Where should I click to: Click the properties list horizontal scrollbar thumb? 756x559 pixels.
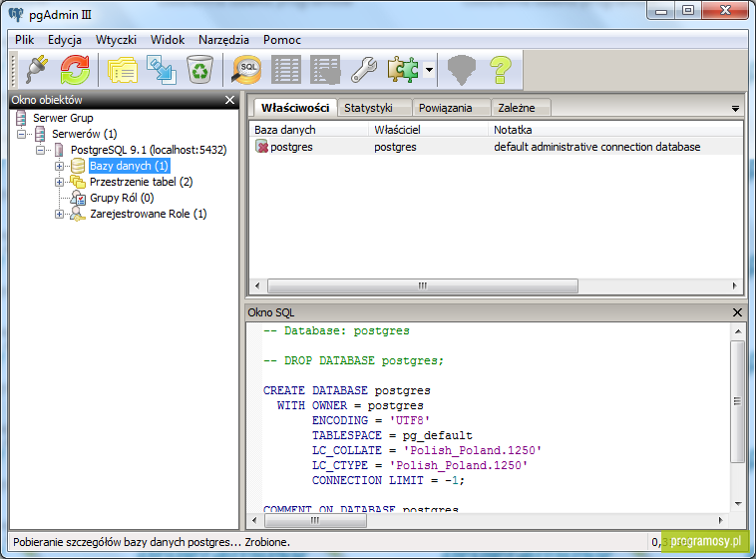pyautogui.click(x=422, y=285)
